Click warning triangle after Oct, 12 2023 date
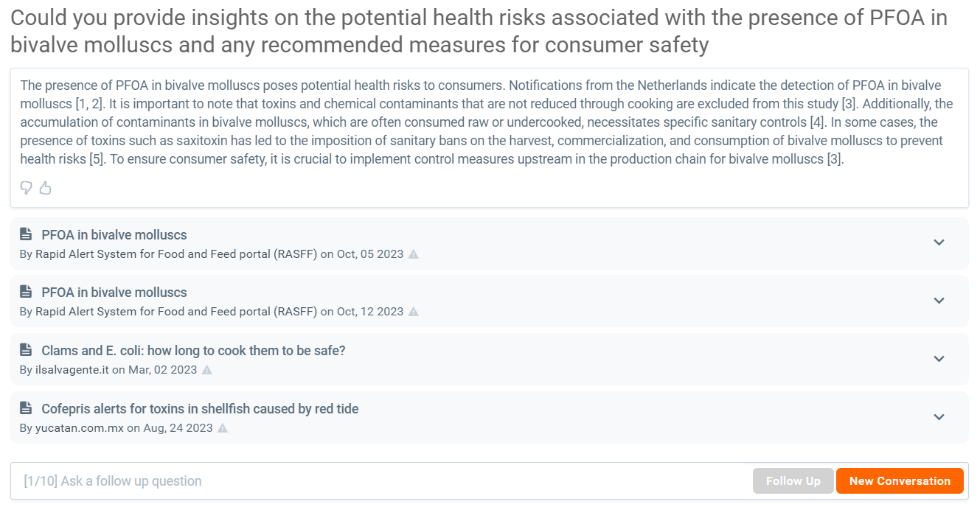This screenshot has width=980, height=507. (414, 312)
